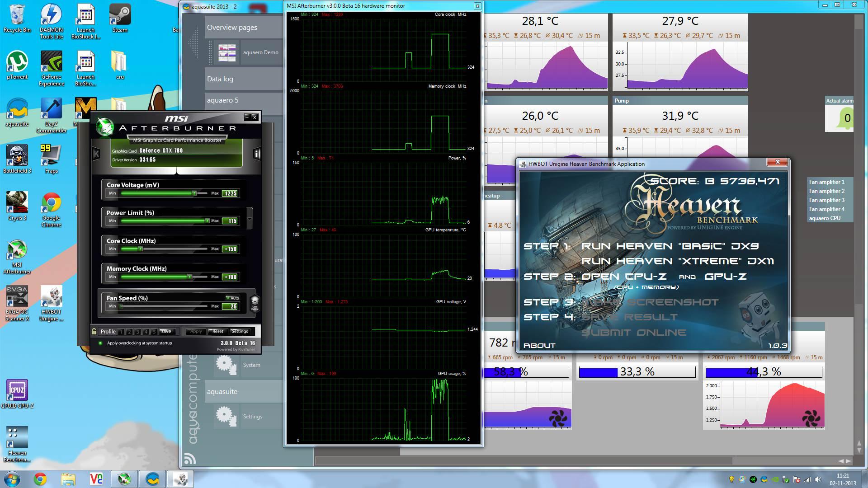
Task: Click GPU-Z link in Heaven window
Action: (725, 276)
